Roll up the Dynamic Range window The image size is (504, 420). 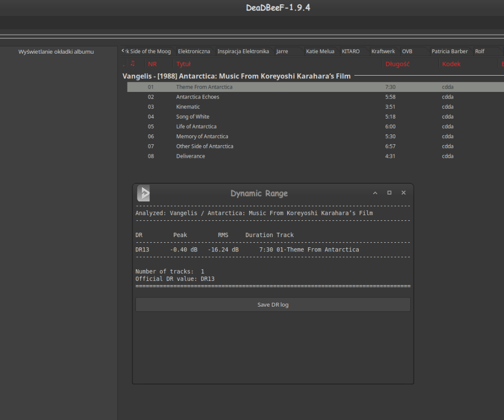(375, 193)
